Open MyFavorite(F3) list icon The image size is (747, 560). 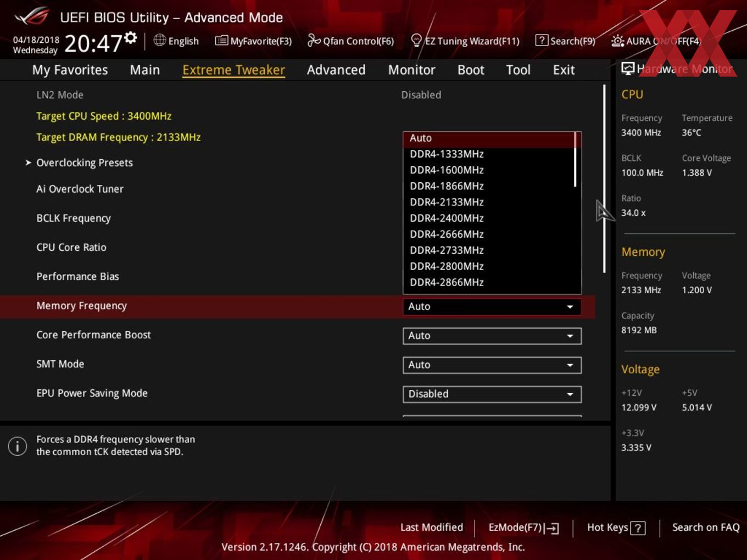click(x=221, y=40)
